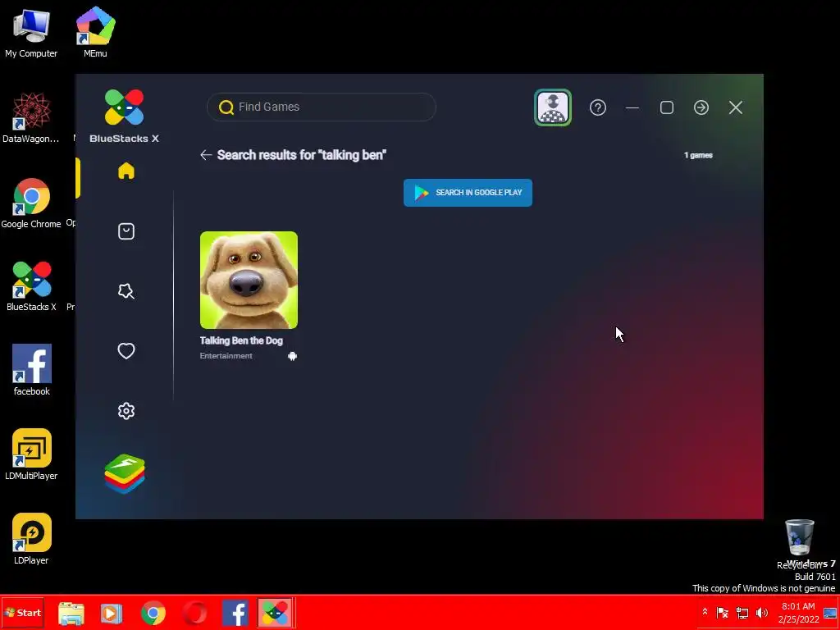This screenshot has height=630, width=840.
Task: Select BlueStacks X desktop shortcut
Action: 31,286
